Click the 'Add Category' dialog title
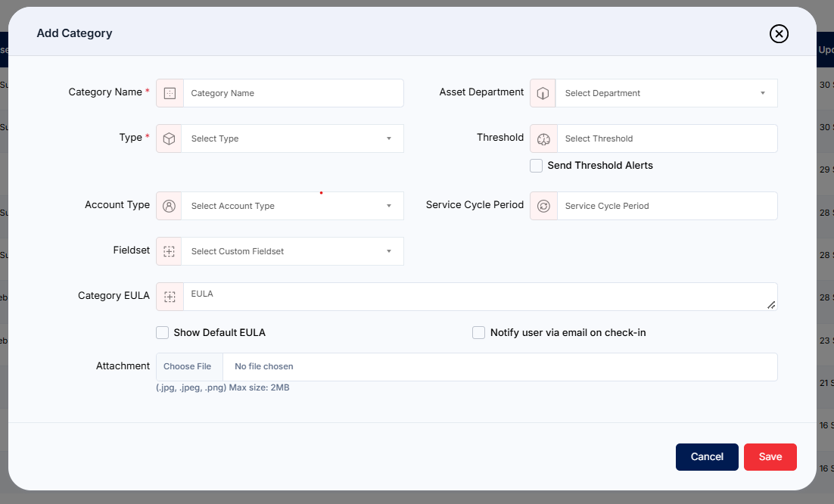This screenshot has width=834, height=504. coord(74,33)
